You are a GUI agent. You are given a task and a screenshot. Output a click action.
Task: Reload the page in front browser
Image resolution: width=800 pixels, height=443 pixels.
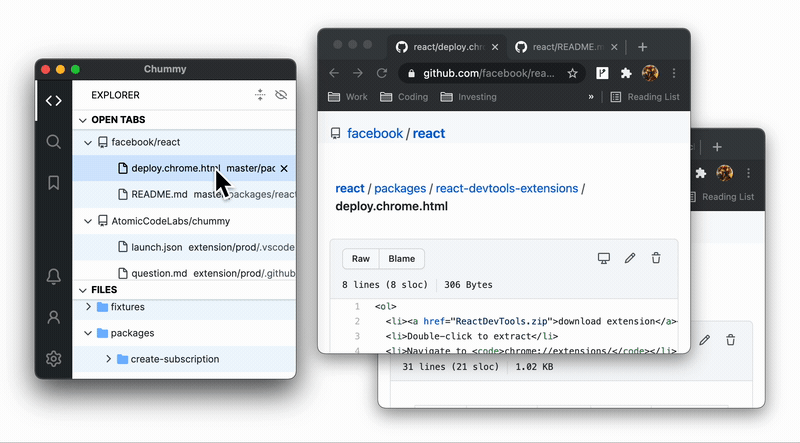point(382,73)
